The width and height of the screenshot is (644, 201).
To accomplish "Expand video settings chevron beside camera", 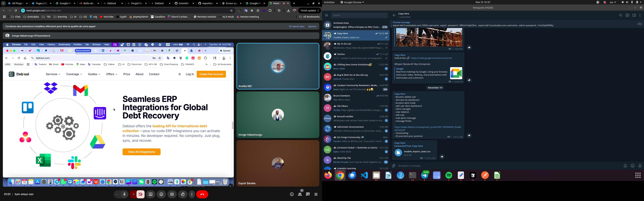I will [133, 194].
